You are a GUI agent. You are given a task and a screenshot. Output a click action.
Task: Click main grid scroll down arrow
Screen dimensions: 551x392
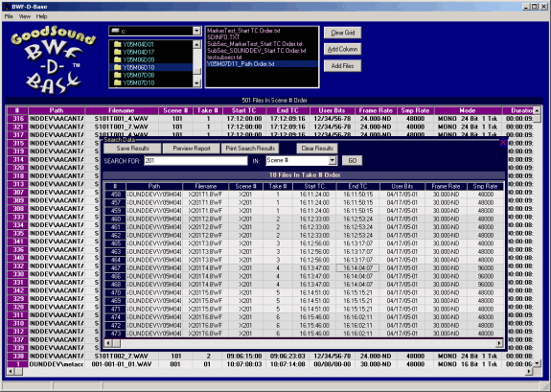point(537,363)
